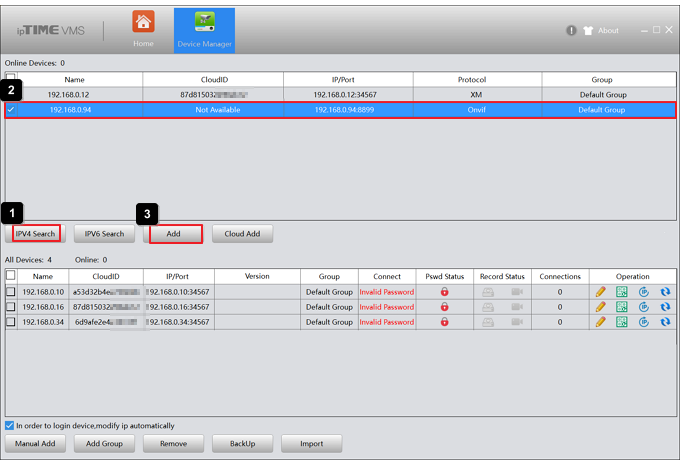680x465 pixels.
Task: Click the disk record icon for 192.168.0.34
Action: point(488,322)
